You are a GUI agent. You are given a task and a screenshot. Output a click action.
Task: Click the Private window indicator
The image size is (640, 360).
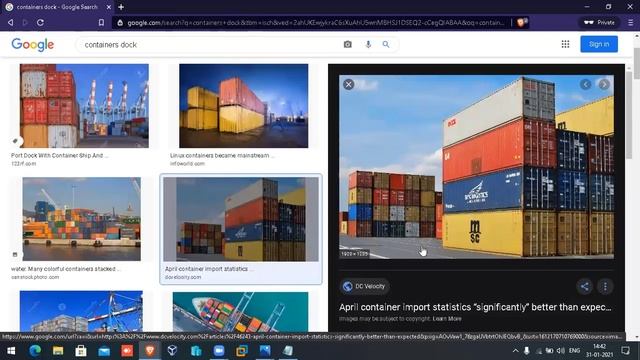coord(599,22)
